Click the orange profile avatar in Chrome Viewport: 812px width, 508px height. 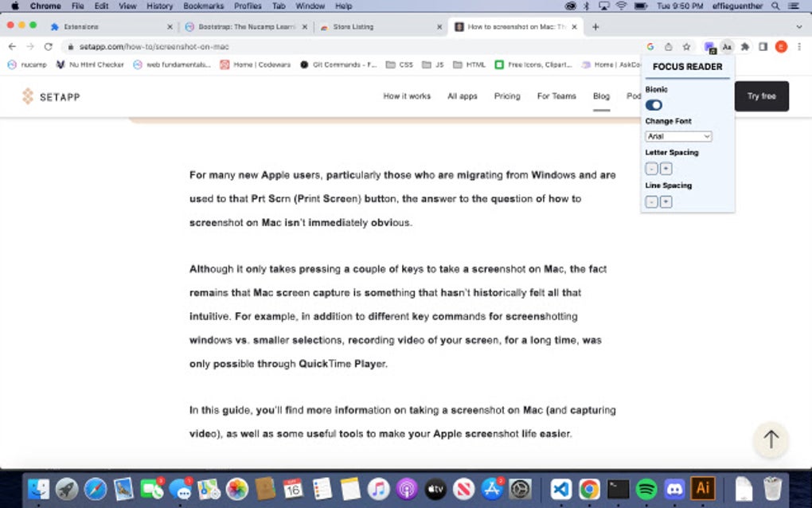tap(781, 47)
